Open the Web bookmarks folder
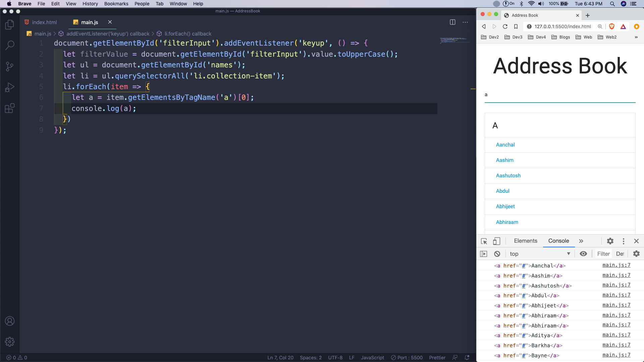The width and height of the screenshot is (644, 362). tap(584, 37)
